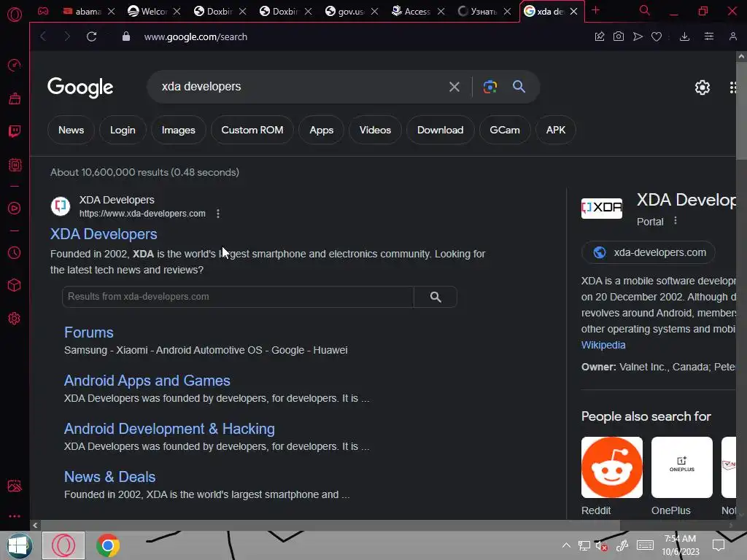Open the profile account icon
747x560 pixels.
pos(733,36)
